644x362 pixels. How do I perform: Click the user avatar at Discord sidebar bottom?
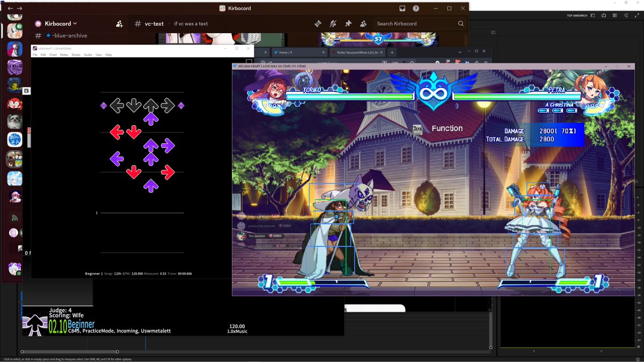click(x=14, y=269)
